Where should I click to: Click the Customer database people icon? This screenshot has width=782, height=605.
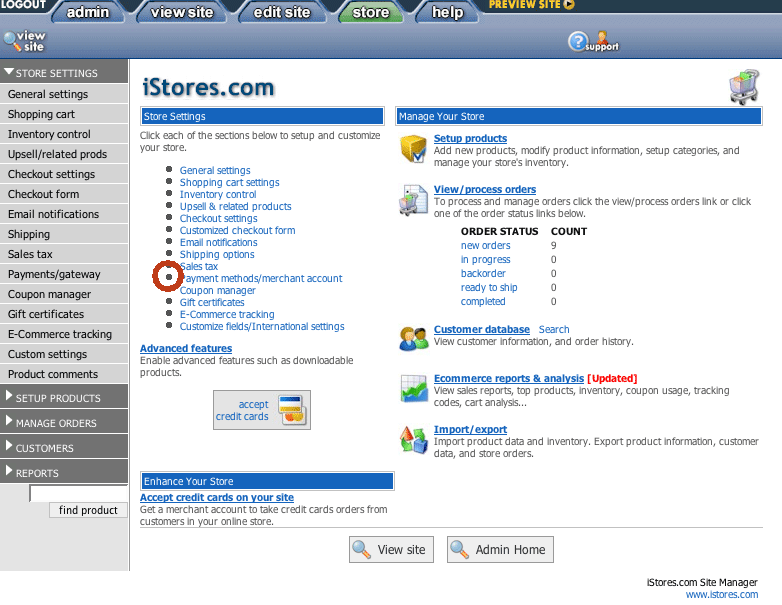coord(414,338)
